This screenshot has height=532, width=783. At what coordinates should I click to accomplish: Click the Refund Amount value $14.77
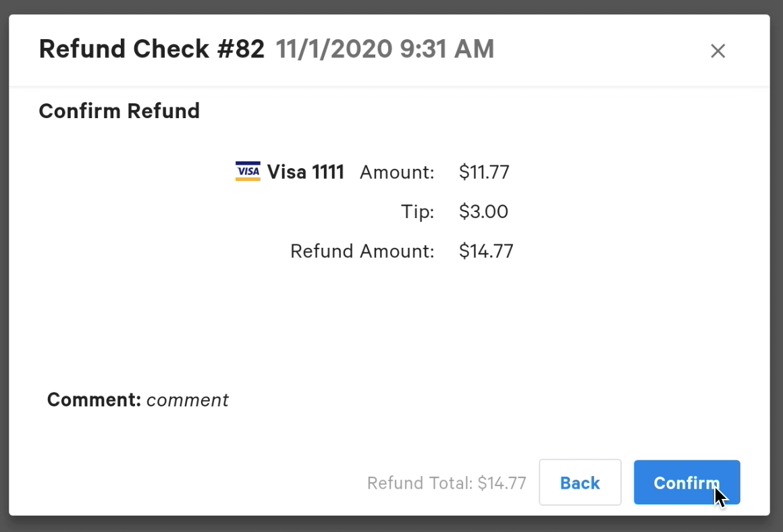(486, 250)
